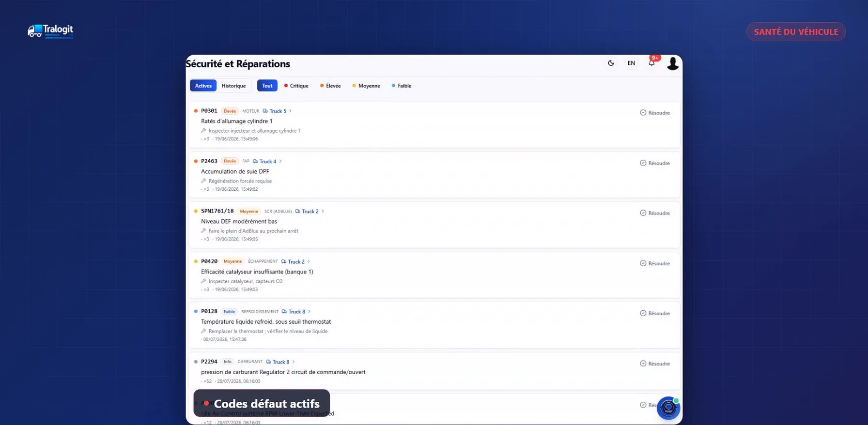
Task: Filter by Critique severity
Action: 296,86
